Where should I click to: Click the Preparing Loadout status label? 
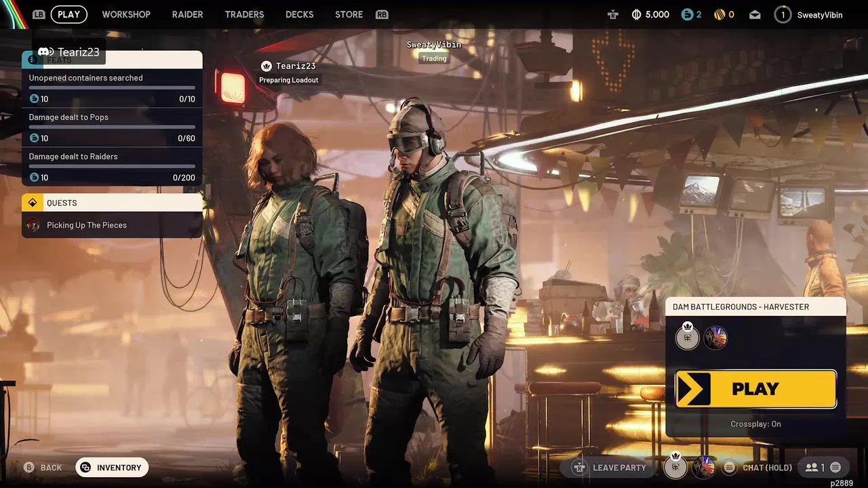click(x=289, y=80)
